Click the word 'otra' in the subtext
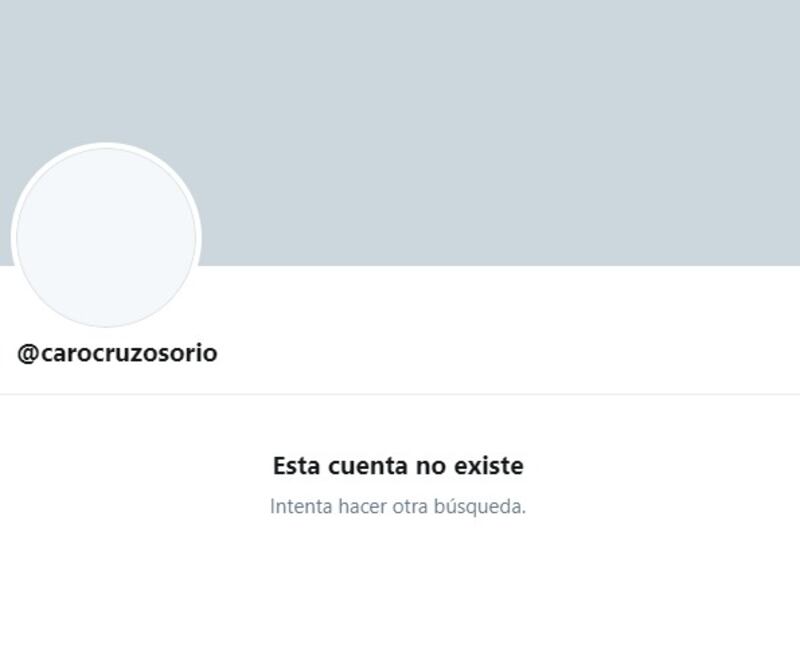This screenshot has height=661, width=800. click(410, 506)
